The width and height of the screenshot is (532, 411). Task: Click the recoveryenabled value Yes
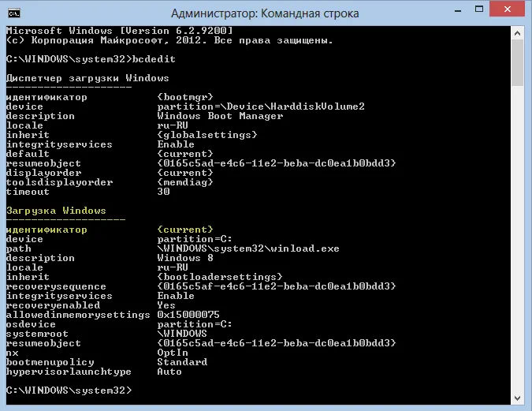(x=166, y=305)
